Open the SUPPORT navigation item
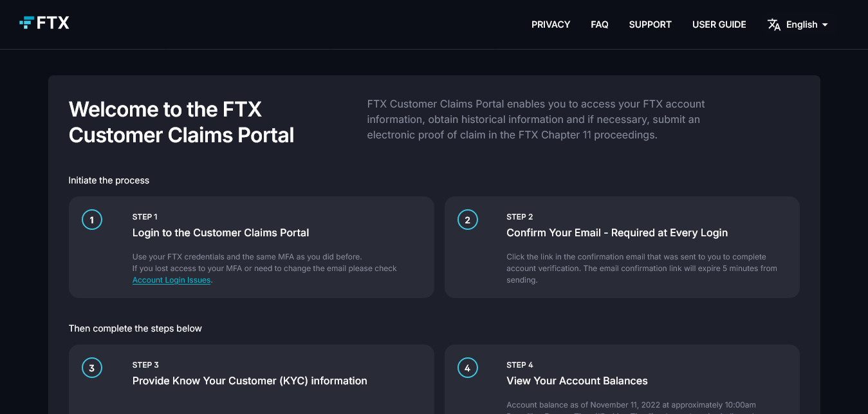This screenshot has height=414, width=868. coord(651,24)
